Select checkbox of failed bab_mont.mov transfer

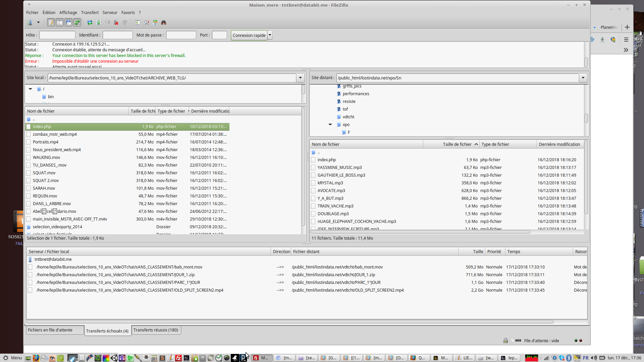point(30,267)
